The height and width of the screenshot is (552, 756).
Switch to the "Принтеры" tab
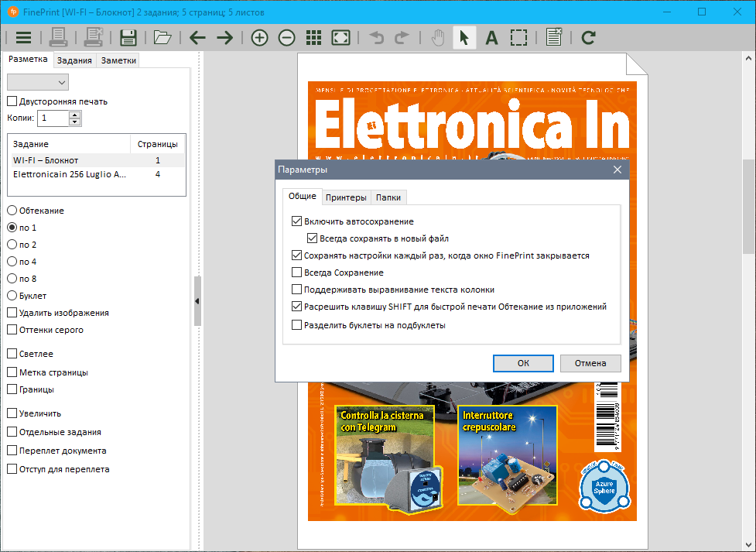[x=346, y=197]
